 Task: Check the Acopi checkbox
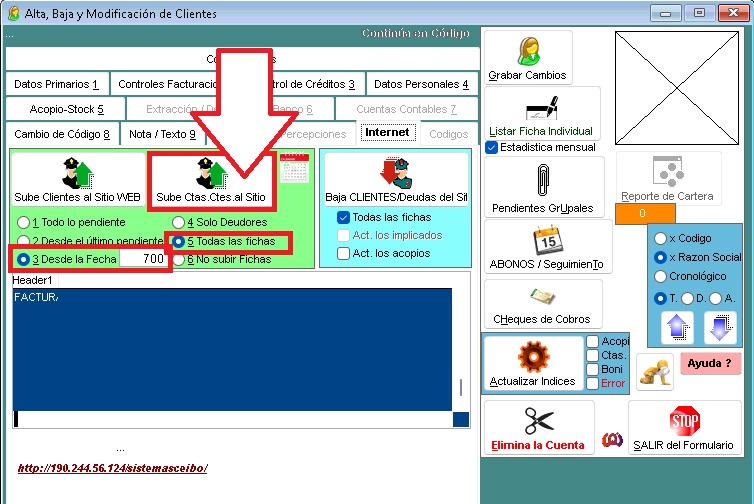[592, 341]
